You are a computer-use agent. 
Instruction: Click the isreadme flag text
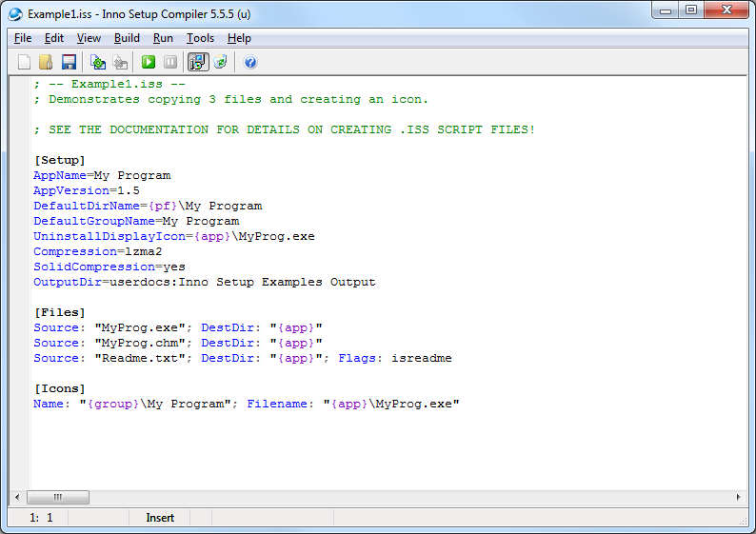[x=422, y=358]
